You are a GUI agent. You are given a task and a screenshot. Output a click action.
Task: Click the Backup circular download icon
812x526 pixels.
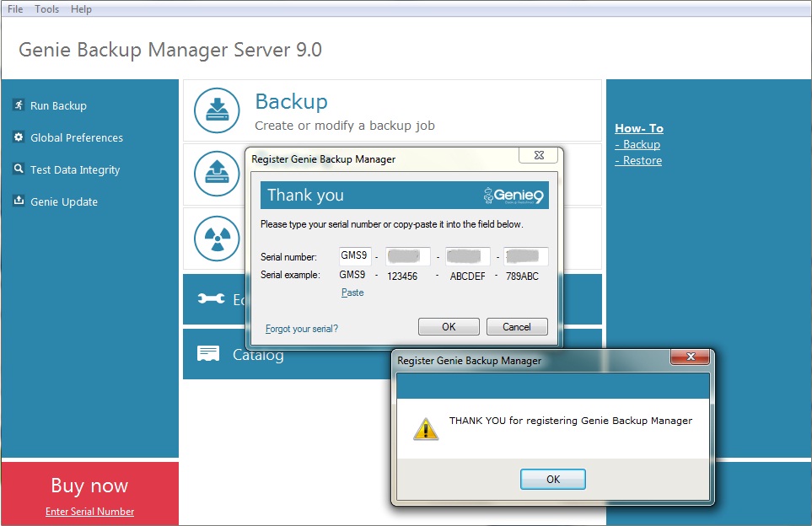217,110
